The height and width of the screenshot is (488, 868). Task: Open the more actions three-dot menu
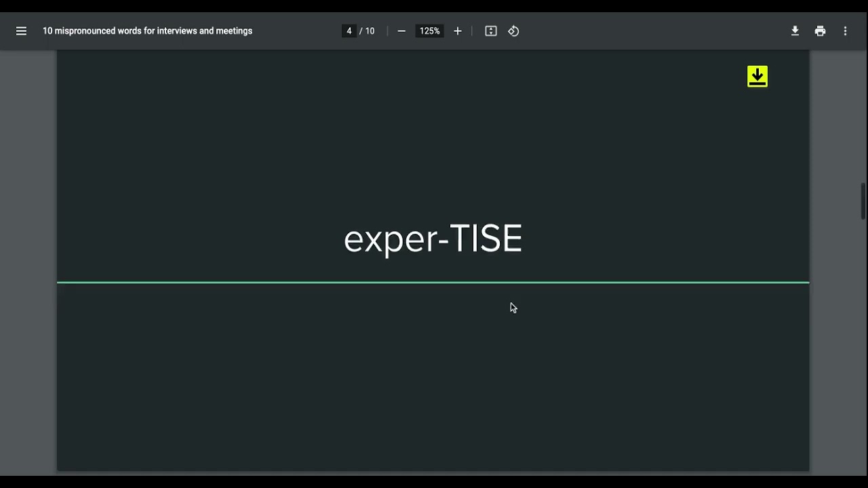pos(845,31)
